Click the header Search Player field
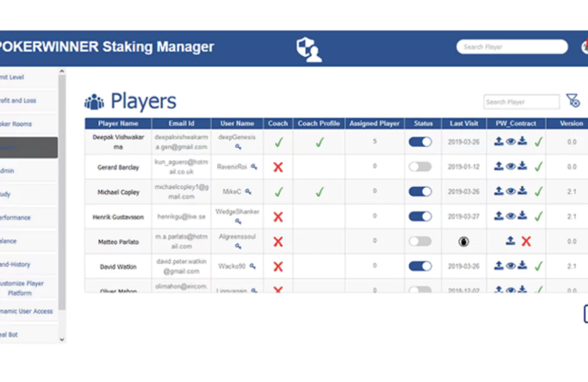This screenshot has width=588, height=382. tap(512, 47)
